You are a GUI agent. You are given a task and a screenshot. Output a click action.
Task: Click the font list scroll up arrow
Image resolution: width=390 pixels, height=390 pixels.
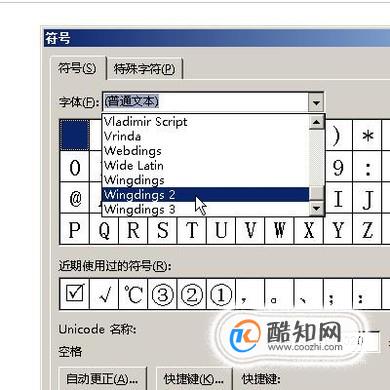click(x=316, y=122)
